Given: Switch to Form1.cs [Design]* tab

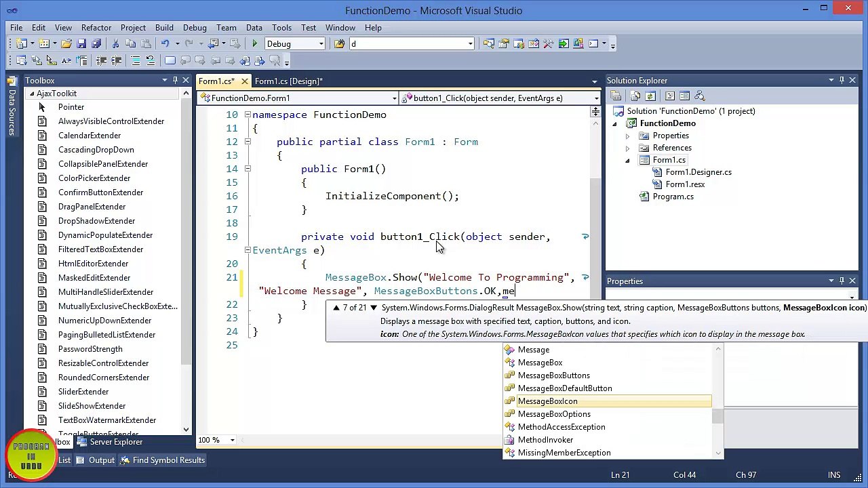Looking at the screenshot, I should coord(288,81).
